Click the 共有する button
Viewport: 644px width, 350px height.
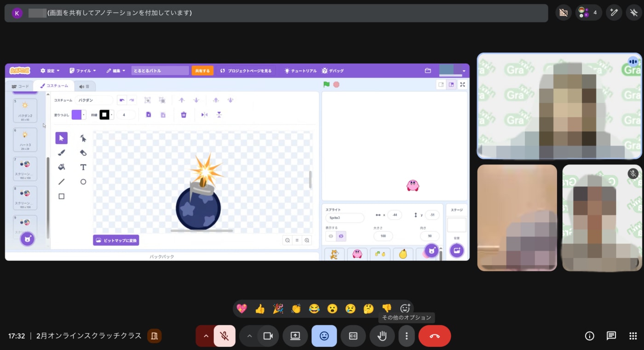click(x=202, y=71)
